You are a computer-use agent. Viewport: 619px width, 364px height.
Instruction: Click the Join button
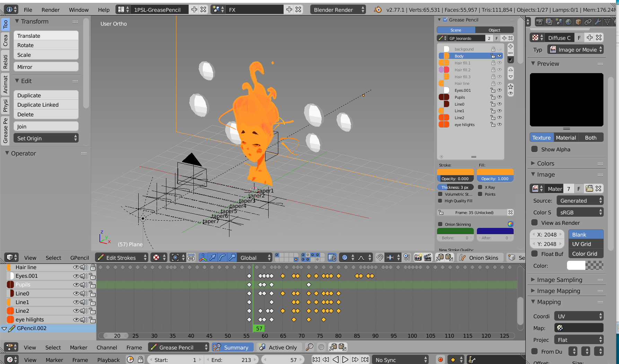pyautogui.click(x=46, y=126)
